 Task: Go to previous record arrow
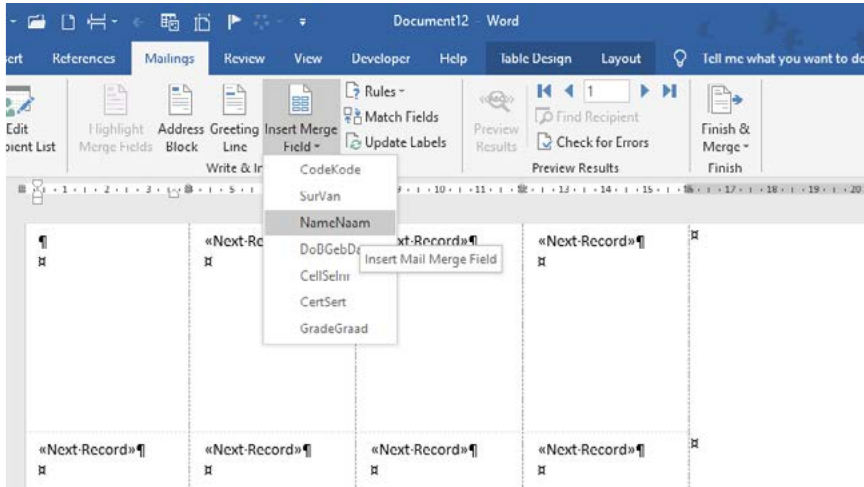569,91
